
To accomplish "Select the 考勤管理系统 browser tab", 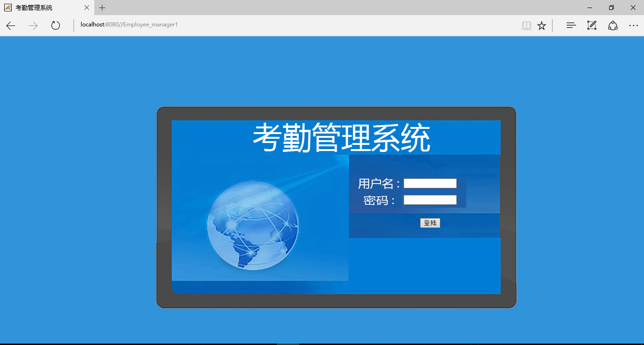I will [42, 8].
